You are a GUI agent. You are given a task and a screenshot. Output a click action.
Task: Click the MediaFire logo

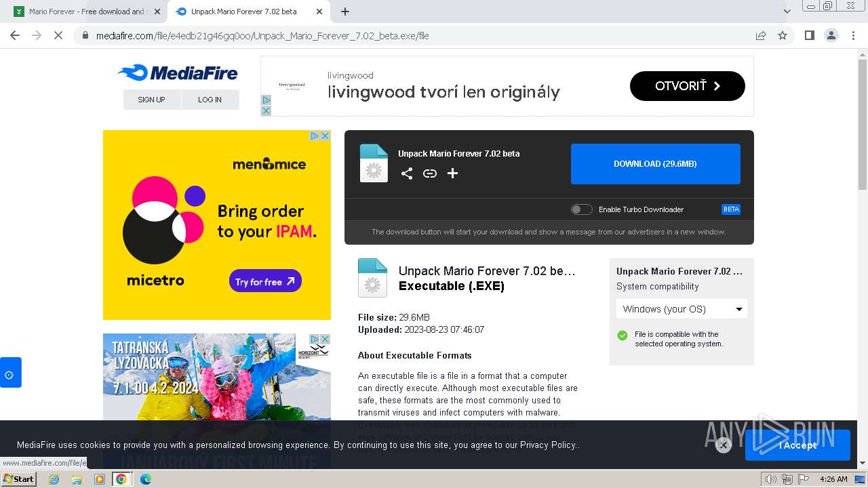point(178,73)
